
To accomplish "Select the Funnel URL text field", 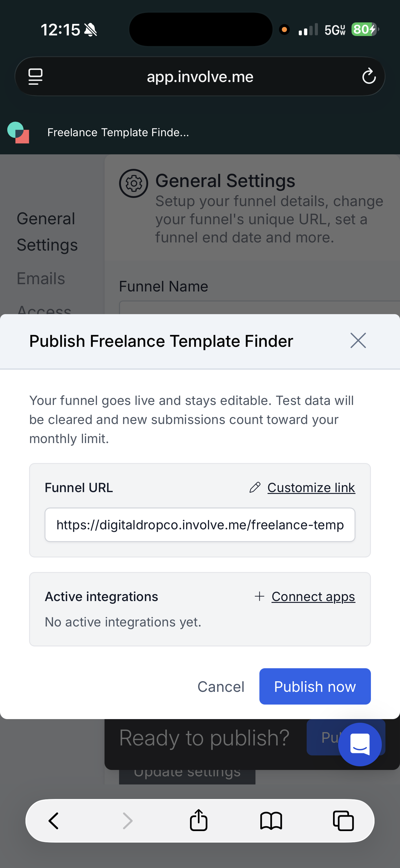I will click(200, 524).
